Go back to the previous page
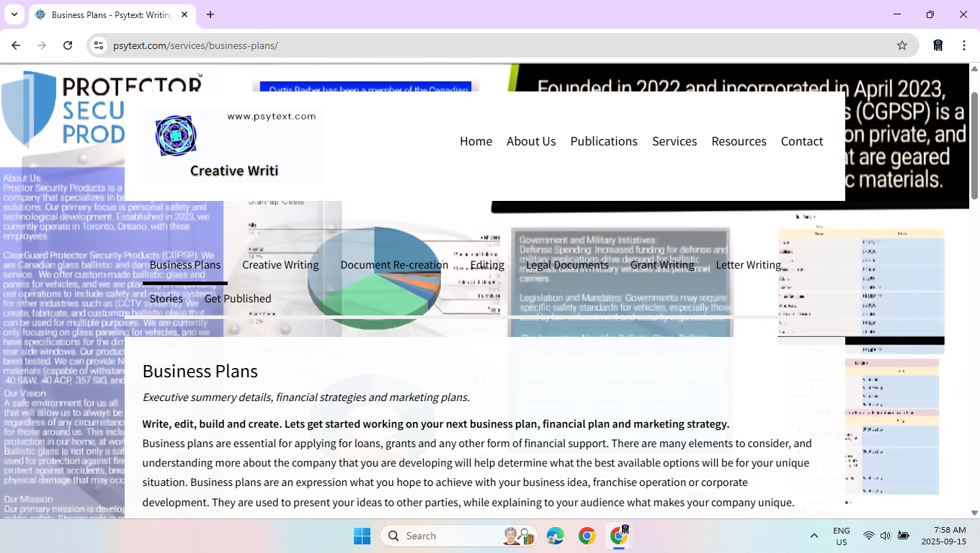This screenshot has width=980, height=553. click(16, 45)
